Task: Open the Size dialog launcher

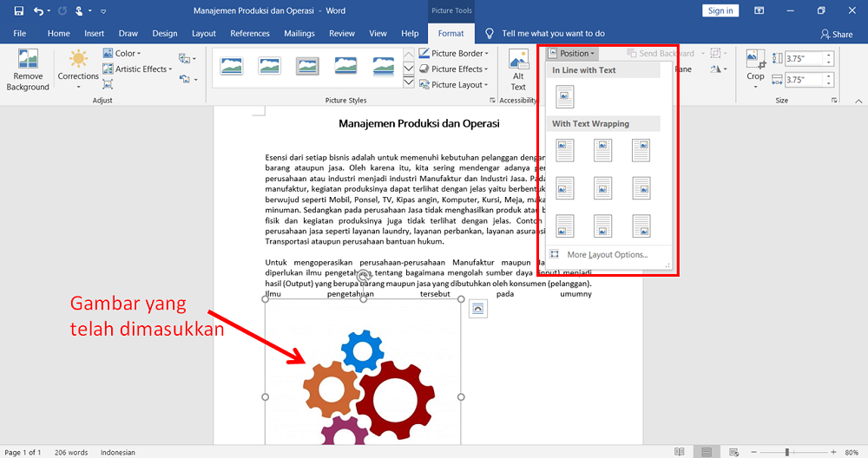Action: [x=834, y=100]
